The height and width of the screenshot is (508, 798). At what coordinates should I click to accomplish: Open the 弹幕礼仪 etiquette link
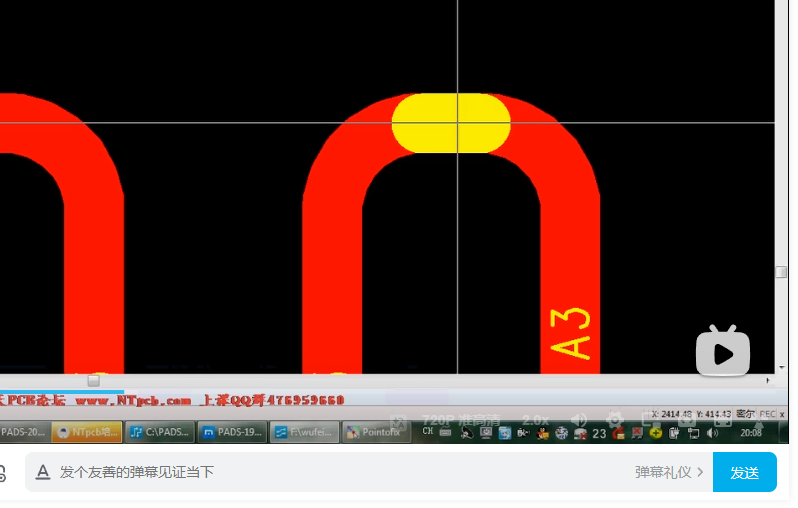click(x=668, y=472)
